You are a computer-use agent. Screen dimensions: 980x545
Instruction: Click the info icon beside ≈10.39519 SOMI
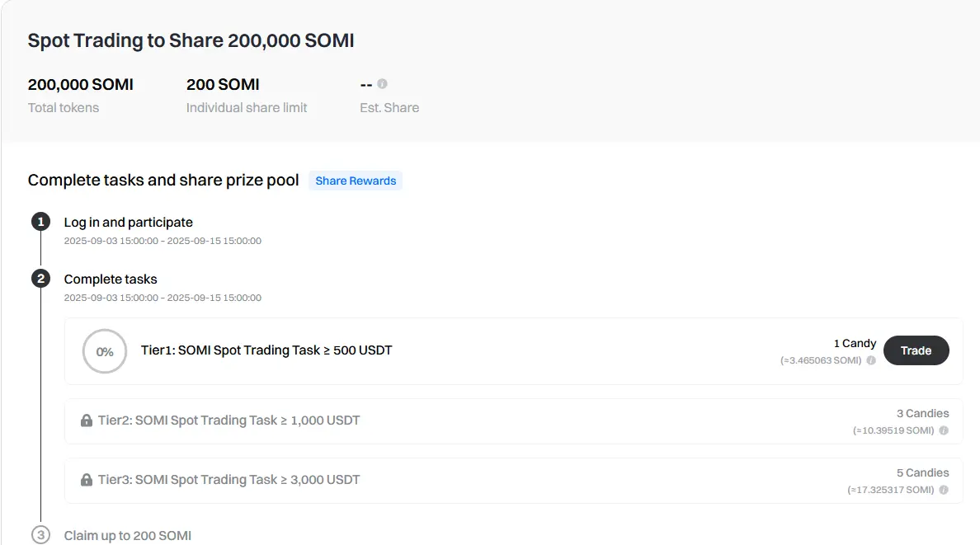(x=944, y=430)
